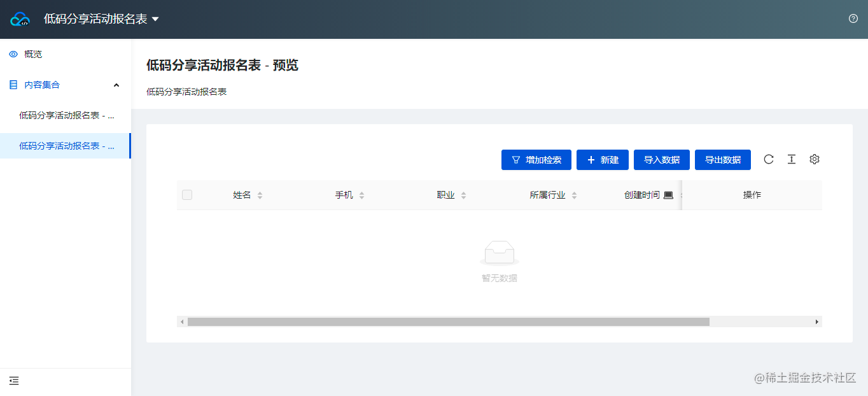The width and height of the screenshot is (868, 396).
Task: Click the 暂无数据 empty-state text
Action: [x=500, y=278]
